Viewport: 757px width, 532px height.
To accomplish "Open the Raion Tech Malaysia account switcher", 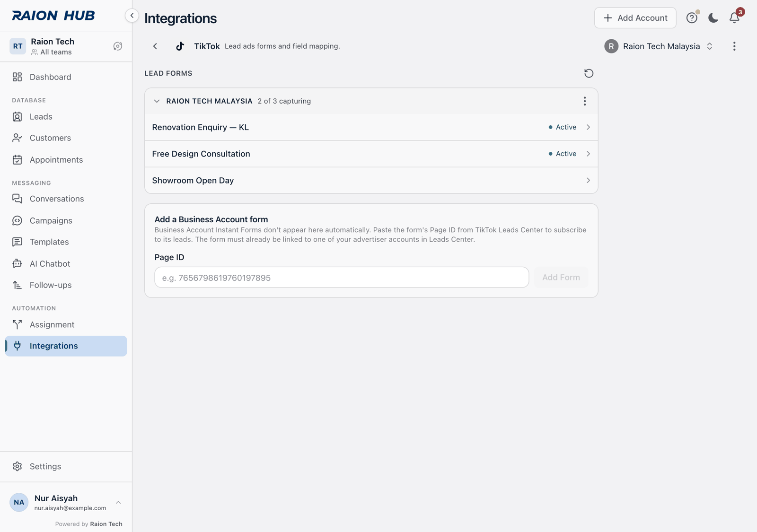I will [x=659, y=46].
